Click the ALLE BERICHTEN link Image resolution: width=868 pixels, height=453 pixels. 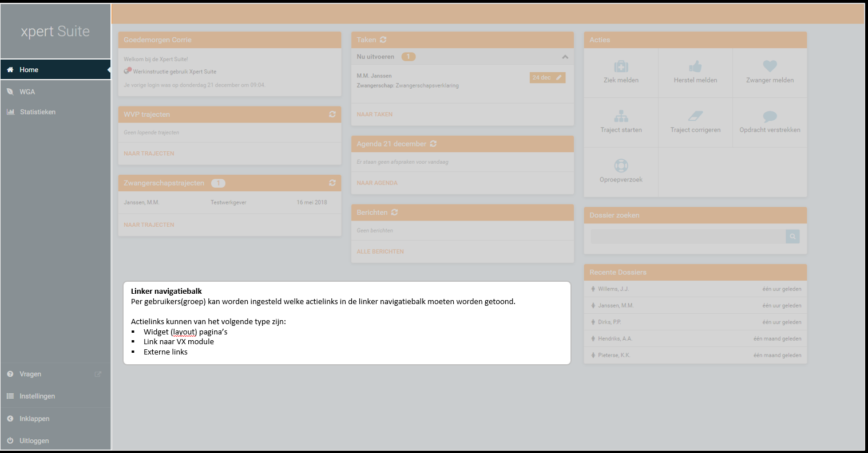(x=380, y=251)
